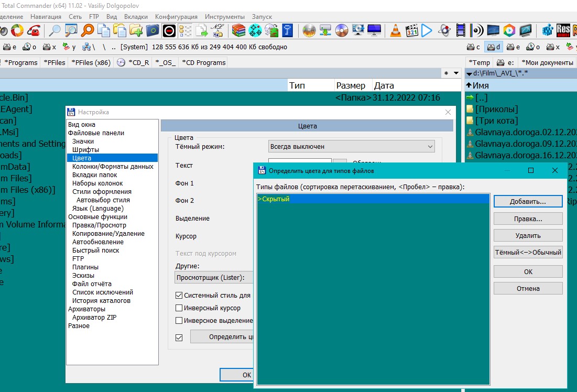Launch VLC via the orange cone icon
This screenshot has height=392, width=577.
pos(396,30)
